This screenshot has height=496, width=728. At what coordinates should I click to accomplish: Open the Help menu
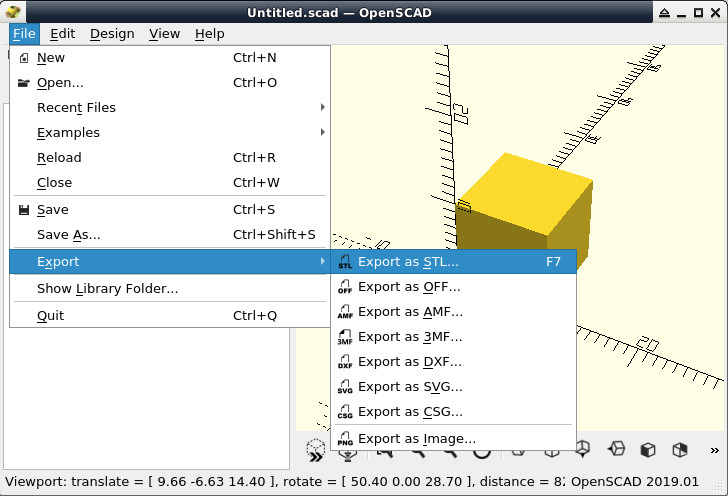point(209,34)
